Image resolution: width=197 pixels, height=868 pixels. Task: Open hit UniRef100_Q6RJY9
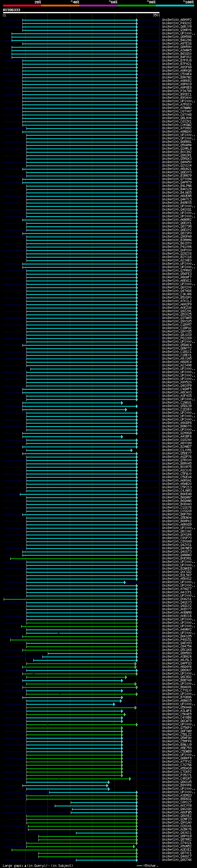(177, 26)
